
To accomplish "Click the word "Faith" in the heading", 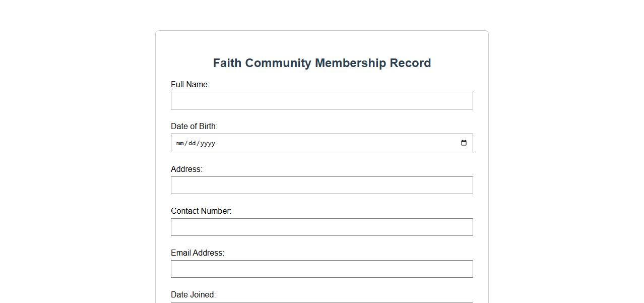I will 227,64.
